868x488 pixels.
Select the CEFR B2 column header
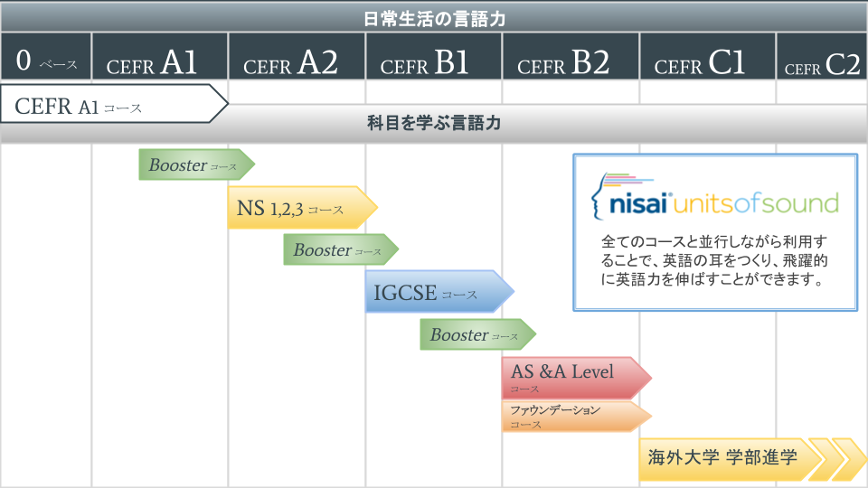pos(571,61)
